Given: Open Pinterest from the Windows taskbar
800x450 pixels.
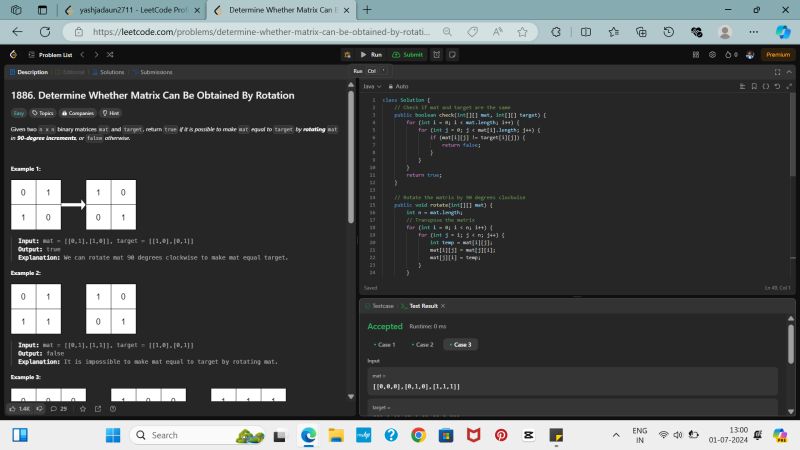Looking at the screenshot, I should point(501,435).
